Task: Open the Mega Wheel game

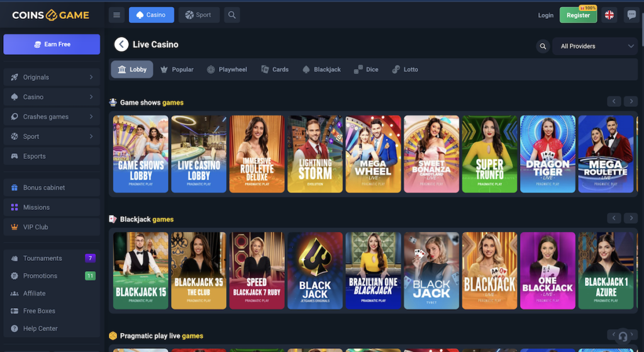Action: [x=374, y=154]
